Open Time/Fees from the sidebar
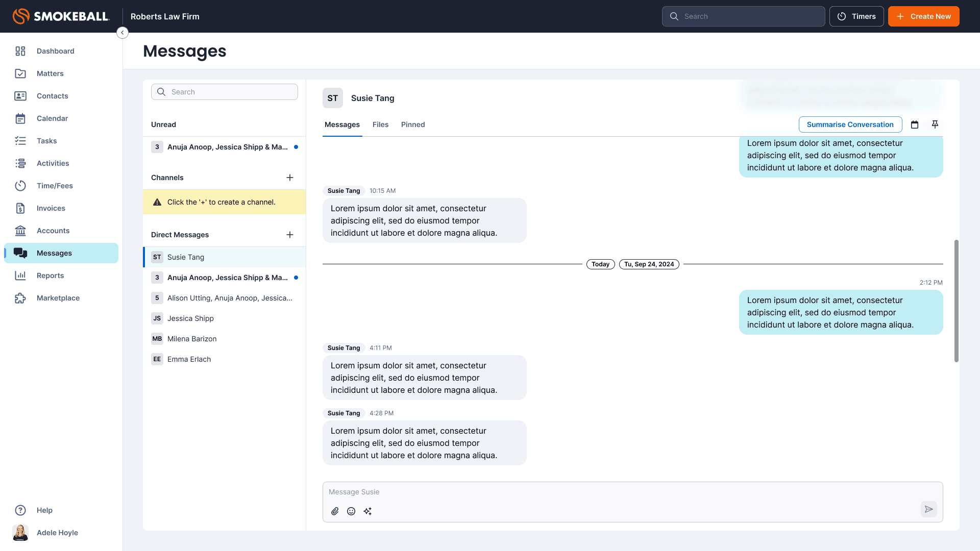The image size is (980, 551). (x=55, y=186)
